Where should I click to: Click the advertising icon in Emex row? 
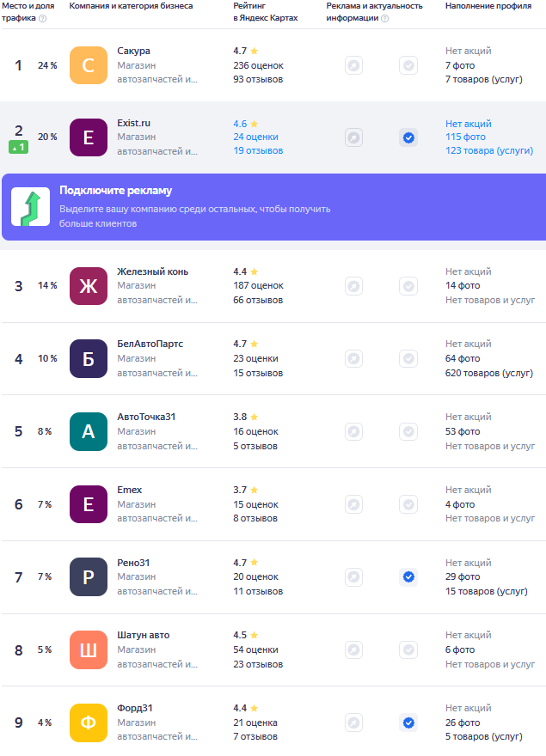tap(353, 504)
